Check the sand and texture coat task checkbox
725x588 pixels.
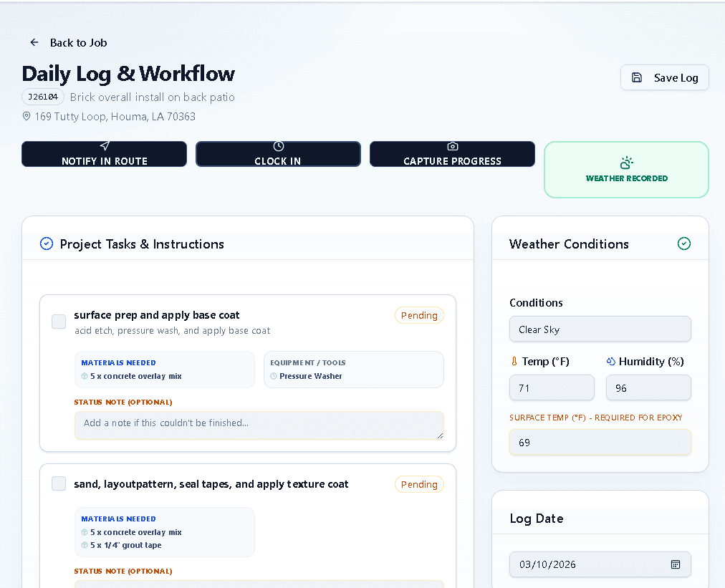coord(58,483)
